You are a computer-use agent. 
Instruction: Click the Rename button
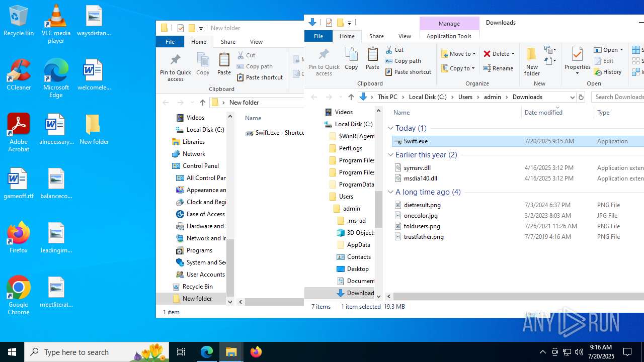click(x=498, y=68)
